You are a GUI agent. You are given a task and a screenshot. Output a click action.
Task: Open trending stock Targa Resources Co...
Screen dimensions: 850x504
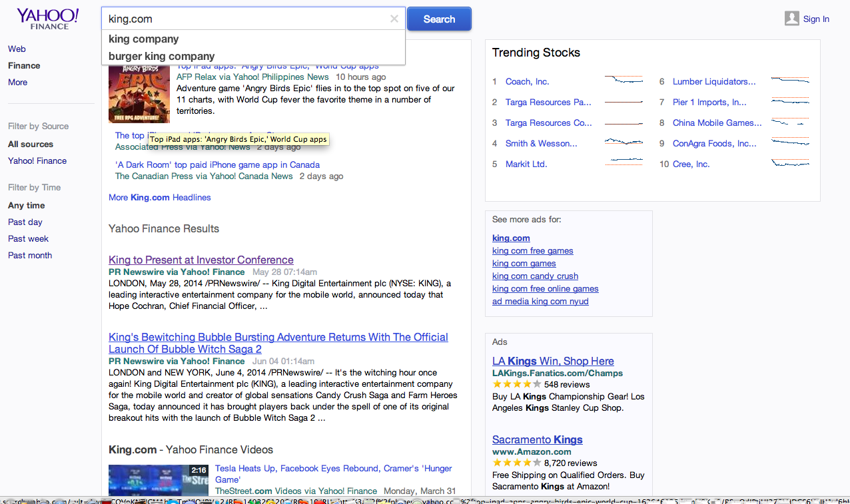pyautogui.click(x=549, y=123)
